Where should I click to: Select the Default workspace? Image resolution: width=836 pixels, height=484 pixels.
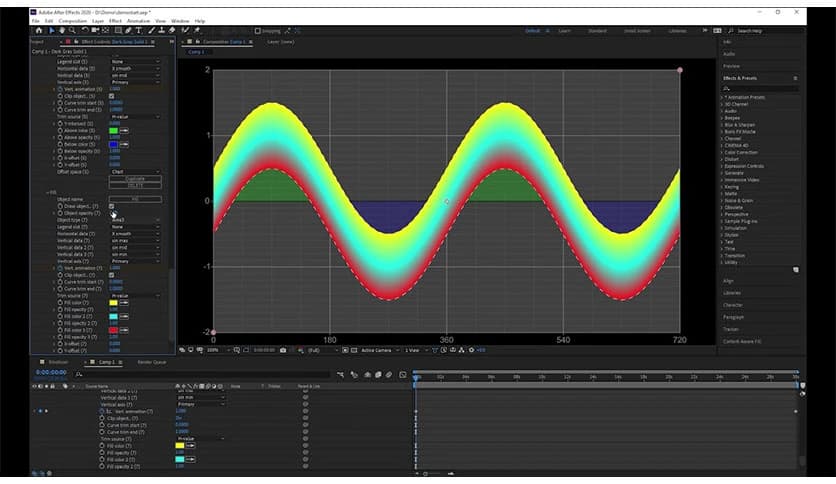pyautogui.click(x=533, y=31)
